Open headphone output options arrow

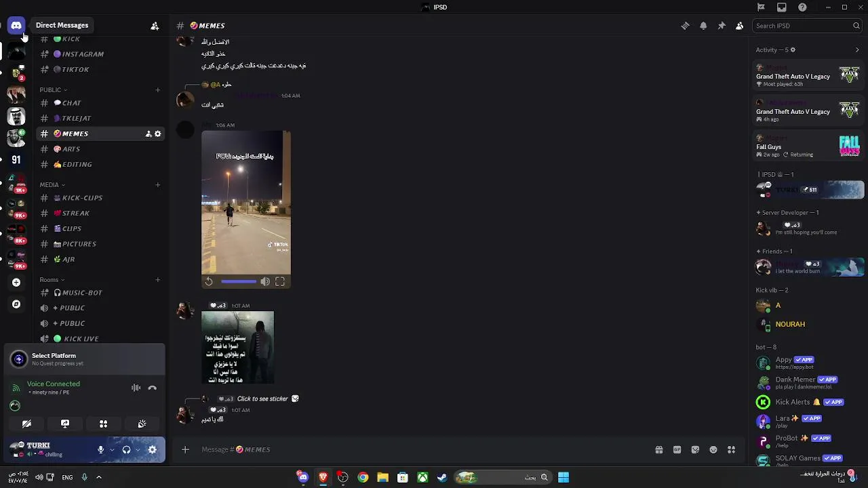coord(137,449)
